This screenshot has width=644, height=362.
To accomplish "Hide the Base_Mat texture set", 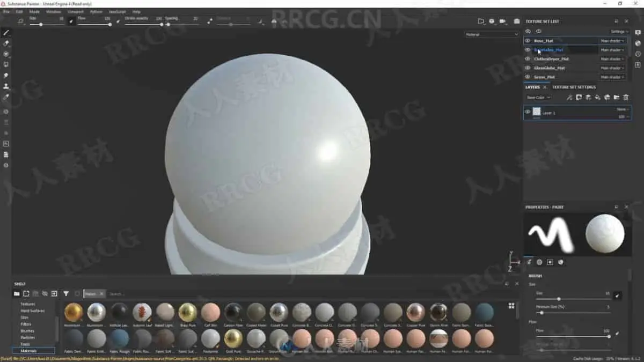I will pos(528,41).
